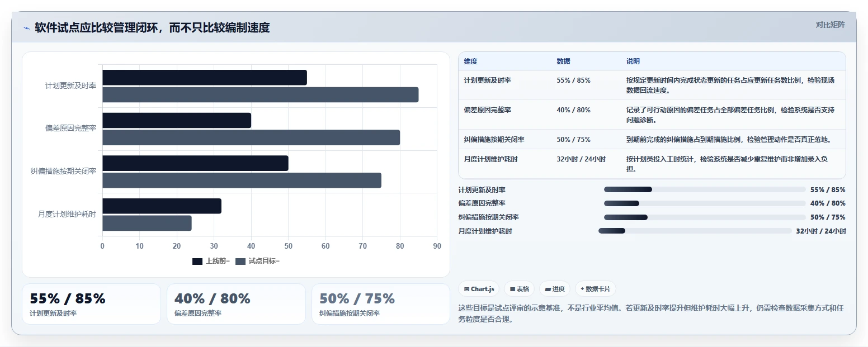The width and height of the screenshot is (868, 347).
Task: Click the description starting 记录了可行动原因
Action: click(730, 115)
